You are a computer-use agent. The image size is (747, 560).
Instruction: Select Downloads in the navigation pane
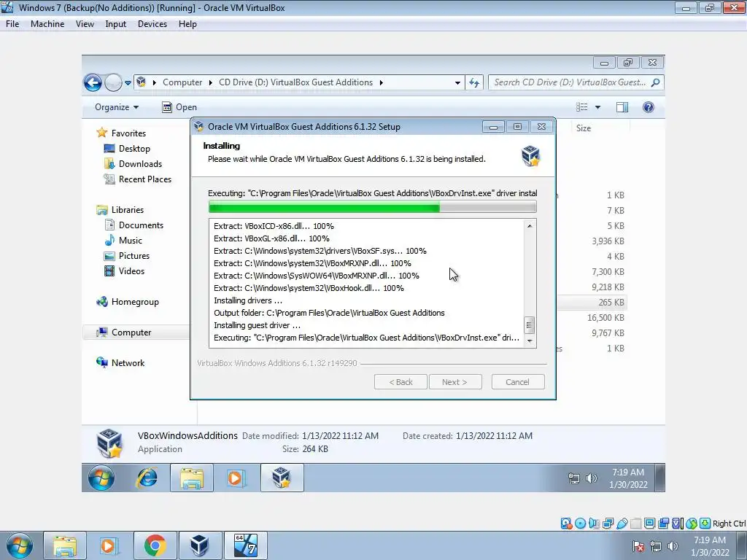pos(133,164)
